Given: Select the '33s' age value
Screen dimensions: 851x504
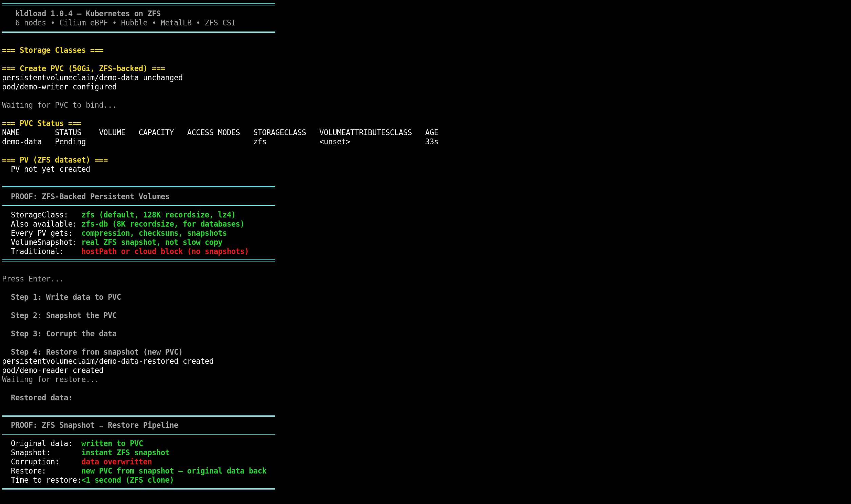Looking at the screenshot, I should pyautogui.click(x=432, y=142).
